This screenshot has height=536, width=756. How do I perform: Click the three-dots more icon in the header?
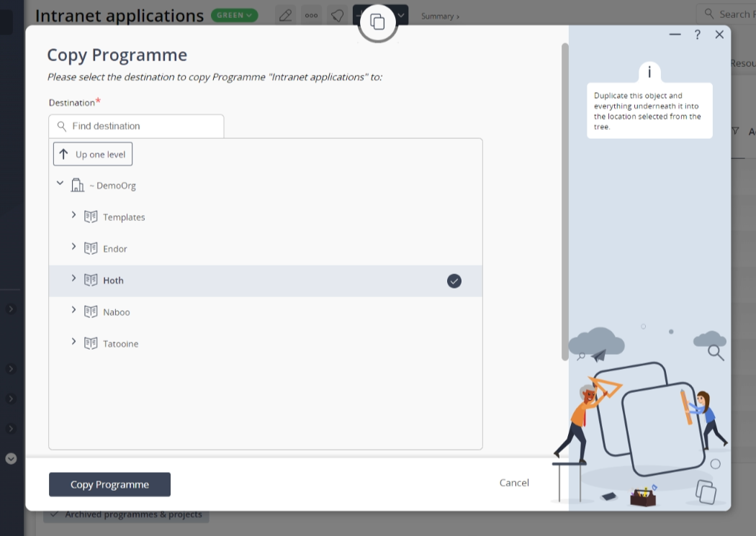click(x=312, y=15)
